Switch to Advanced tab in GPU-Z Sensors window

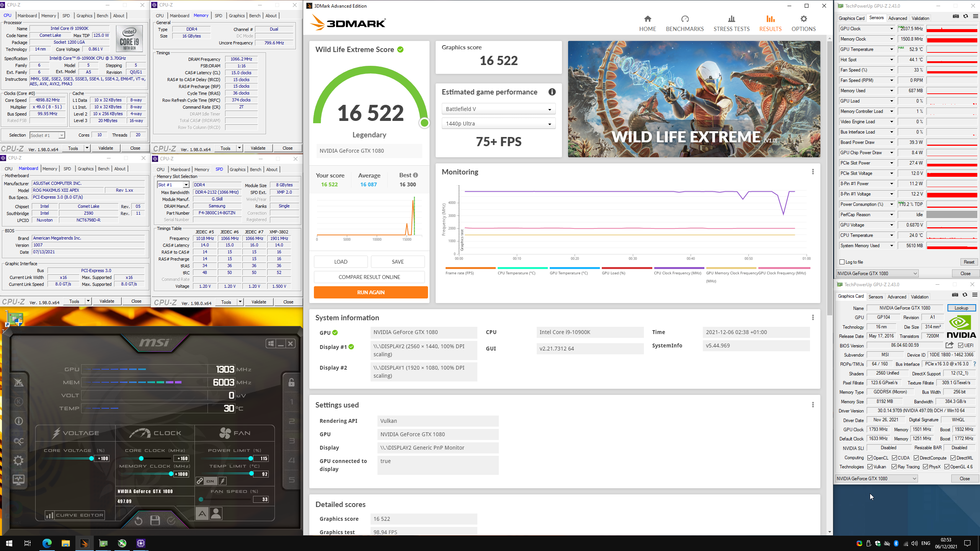point(897,18)
